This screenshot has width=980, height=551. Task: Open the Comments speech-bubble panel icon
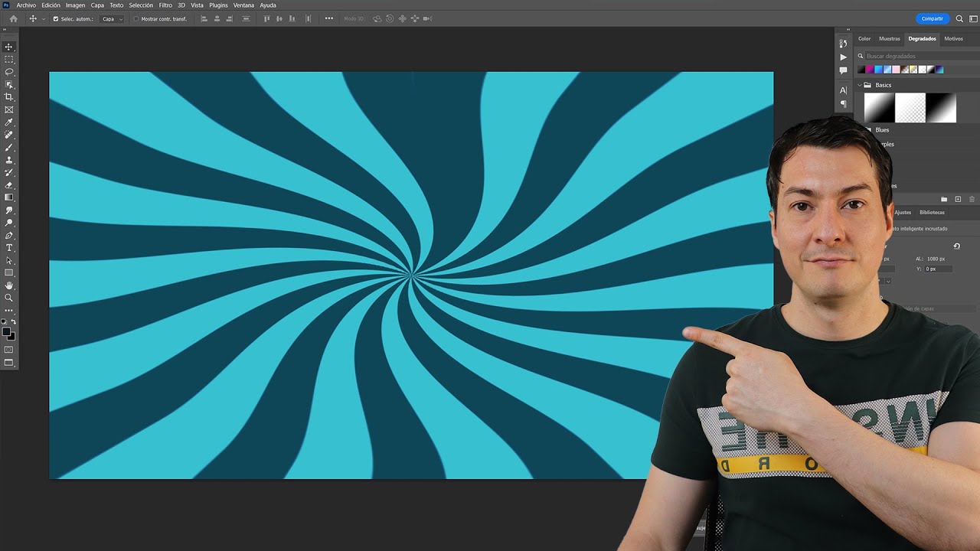click(x=844, y=70)
